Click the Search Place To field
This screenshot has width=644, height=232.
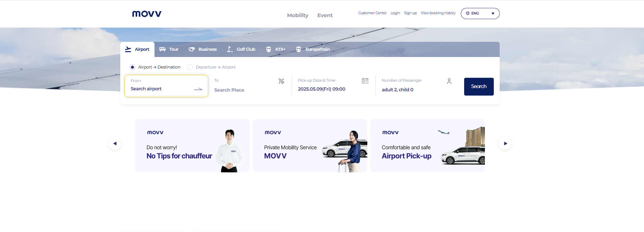[x=250, y=86]
